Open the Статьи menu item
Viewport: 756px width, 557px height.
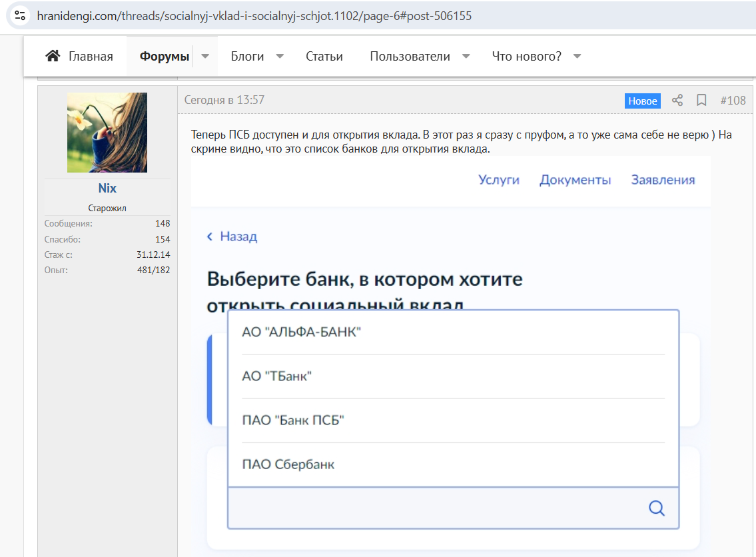pos(324,57)
